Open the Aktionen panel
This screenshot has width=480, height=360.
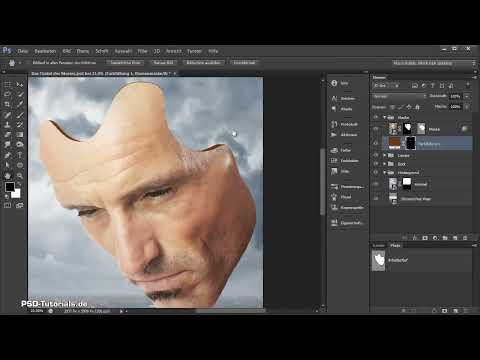tap(344, 135)
